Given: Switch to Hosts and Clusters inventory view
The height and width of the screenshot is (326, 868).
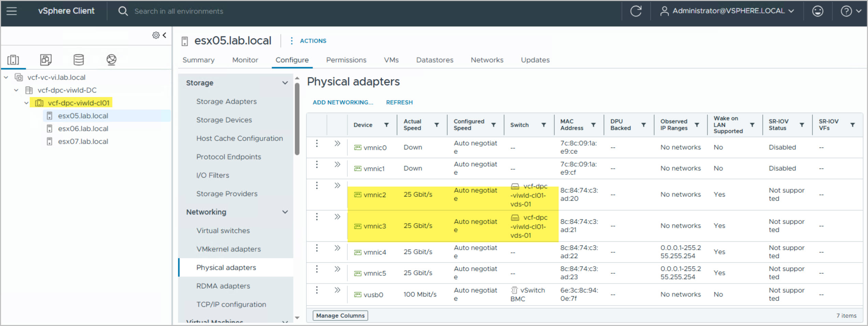Looking at the screenshot, I should pos(13,60).
